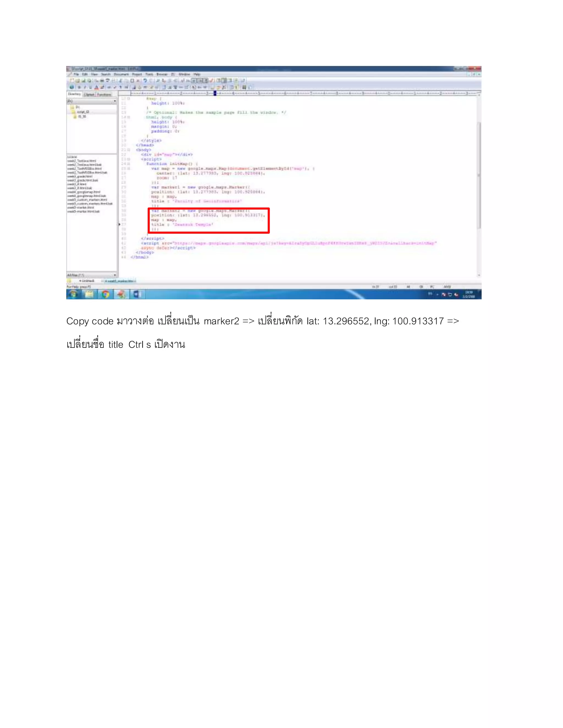Switch to the Functions panel tab
The height and width of the screenshot is (728, 563).
tap(104, 95)
